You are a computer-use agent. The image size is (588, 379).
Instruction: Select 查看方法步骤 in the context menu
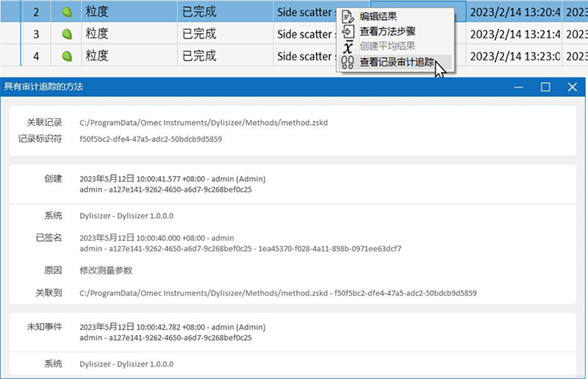387,31
